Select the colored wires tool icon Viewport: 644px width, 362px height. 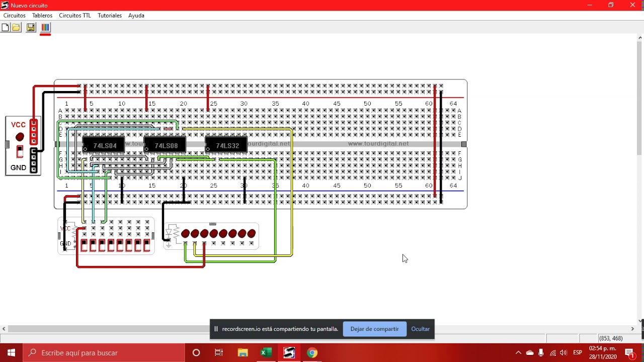(x=45, y=28)
